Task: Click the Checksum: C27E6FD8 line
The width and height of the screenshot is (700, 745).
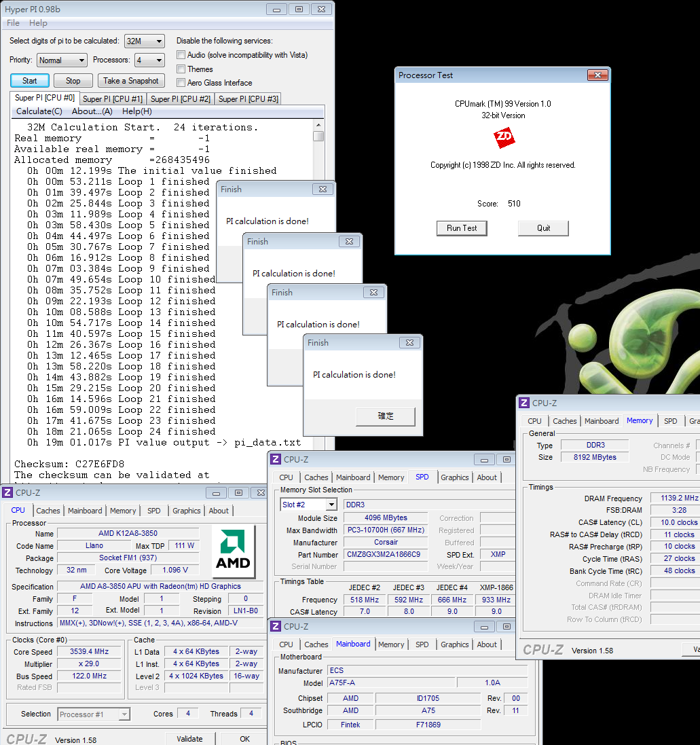Action: 69,464
